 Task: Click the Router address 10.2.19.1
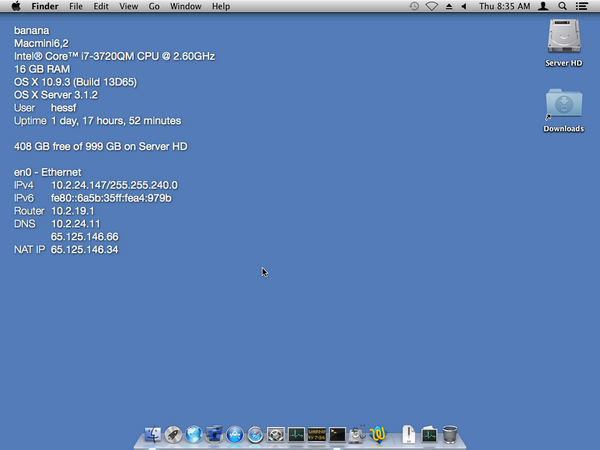pyautogui.click(x=73, y=211)
